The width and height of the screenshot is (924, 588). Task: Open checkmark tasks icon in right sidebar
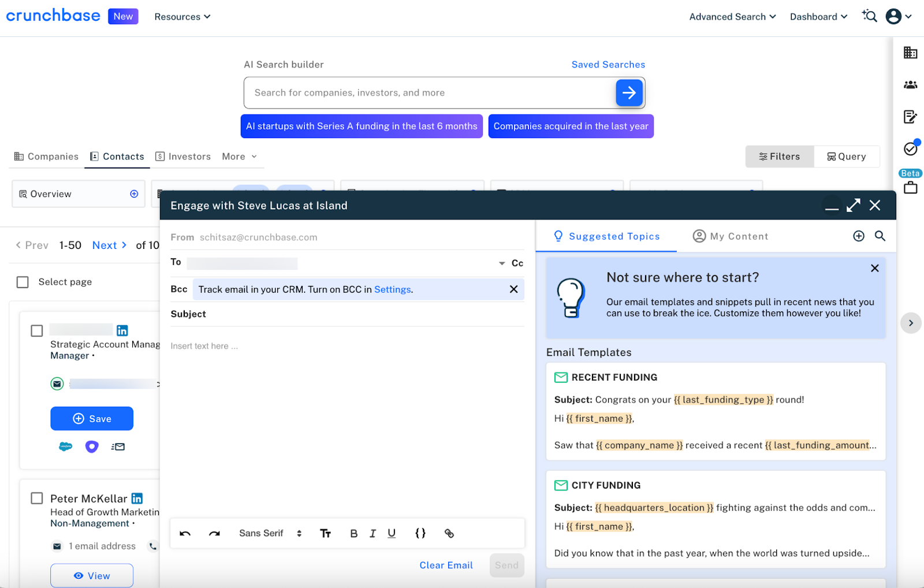tap(911, 149)
